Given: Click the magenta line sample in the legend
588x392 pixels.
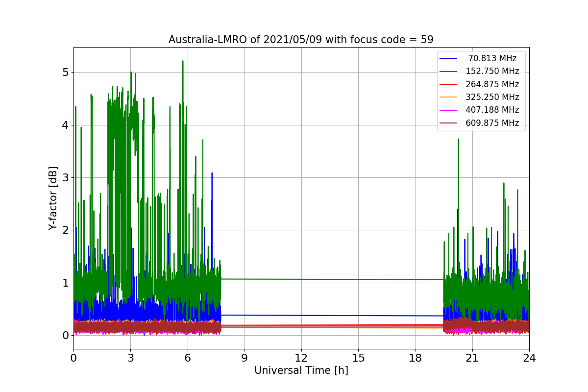Looking at the screenshot, I should (x=449, y=110).
